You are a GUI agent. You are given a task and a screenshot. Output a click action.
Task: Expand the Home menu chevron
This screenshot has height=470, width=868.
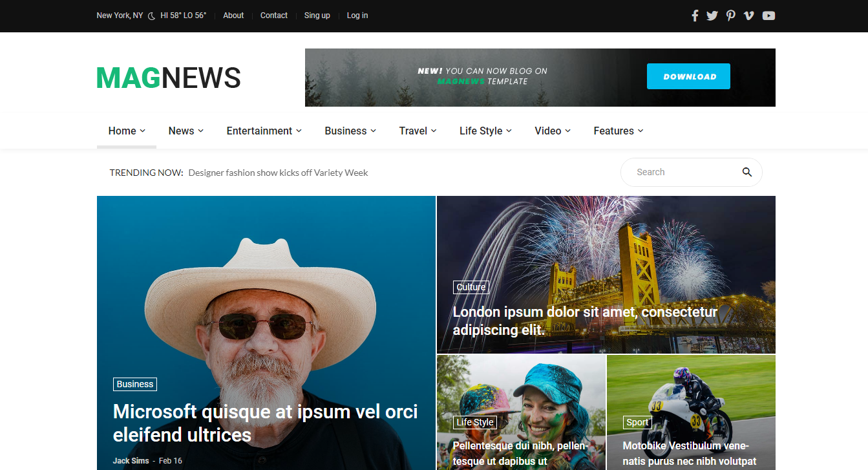point(143,131)
